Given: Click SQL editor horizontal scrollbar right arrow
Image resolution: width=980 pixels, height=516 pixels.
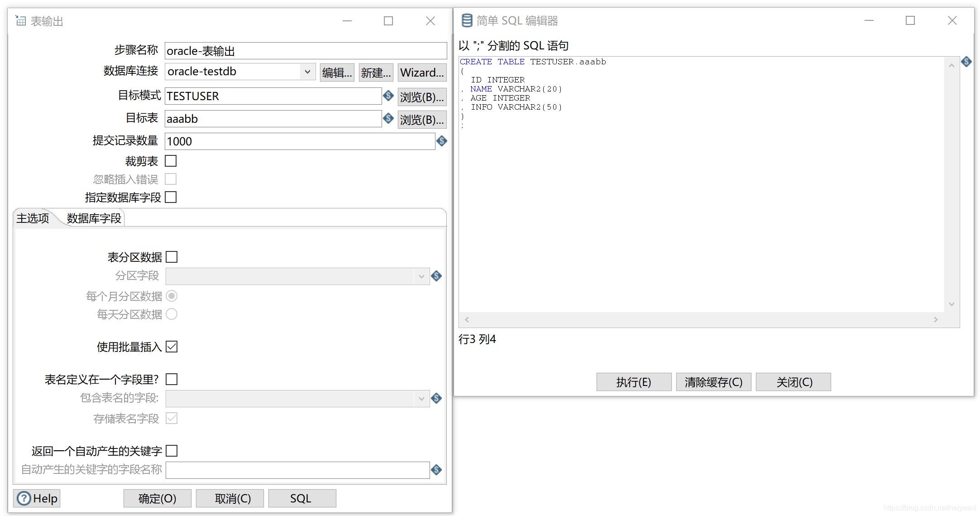Looking at the screenshot, I should click(x=936, y=319).
